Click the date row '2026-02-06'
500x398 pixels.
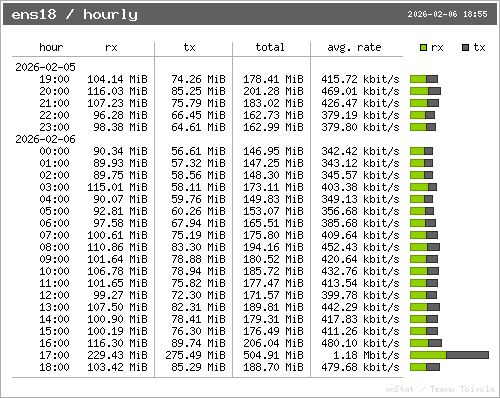pos(45,139)
